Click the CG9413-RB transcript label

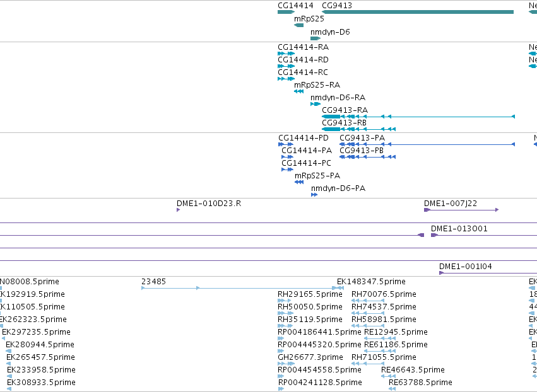344,122
